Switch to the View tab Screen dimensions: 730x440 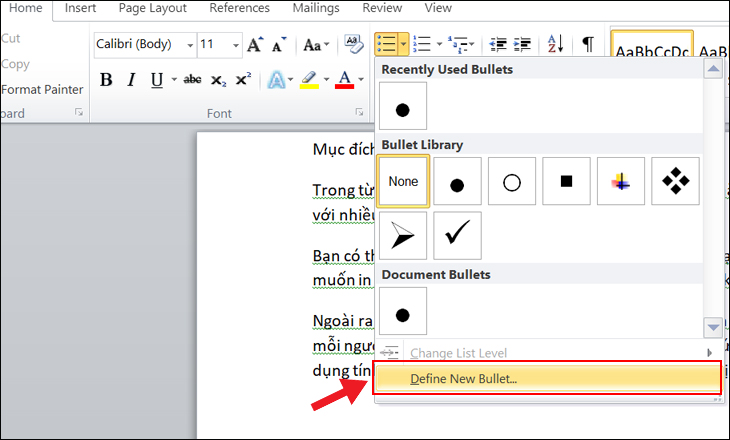438,8
